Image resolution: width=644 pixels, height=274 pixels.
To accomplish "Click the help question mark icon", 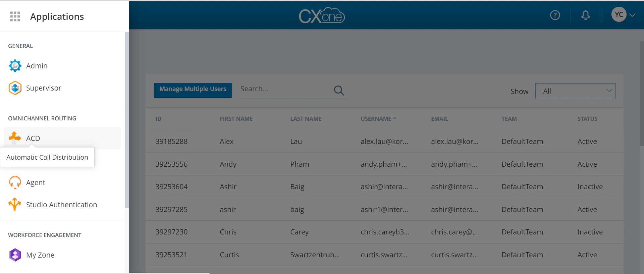I will click(x=555, y=15).
